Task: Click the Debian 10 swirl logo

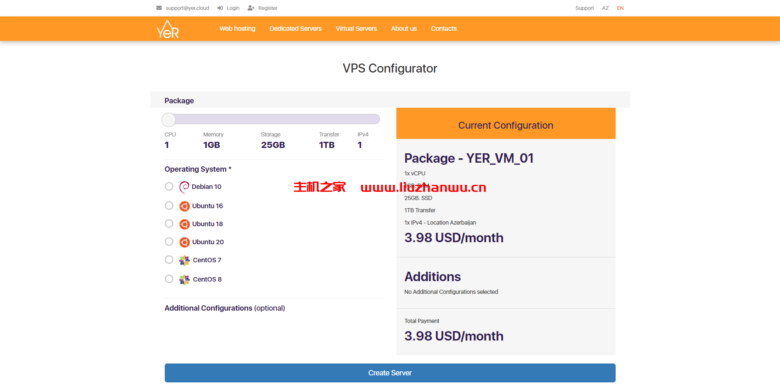Action: 184,187
